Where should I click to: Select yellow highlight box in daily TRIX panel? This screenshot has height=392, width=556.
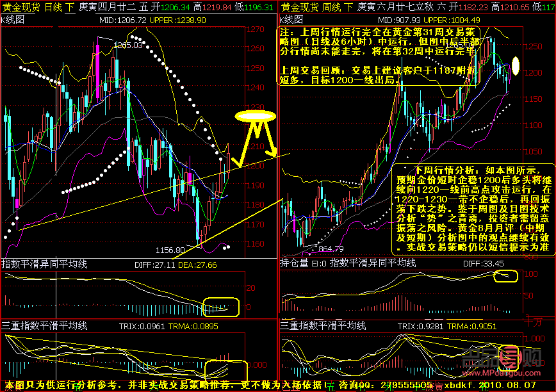tap(225, 371)
